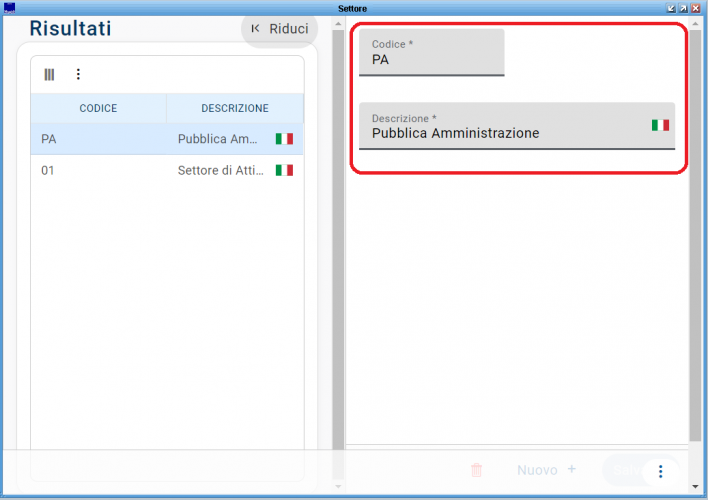The height and width of the screenshot is (500, 708).
Task: Select the PA code cell
Action: pos(49,139)
